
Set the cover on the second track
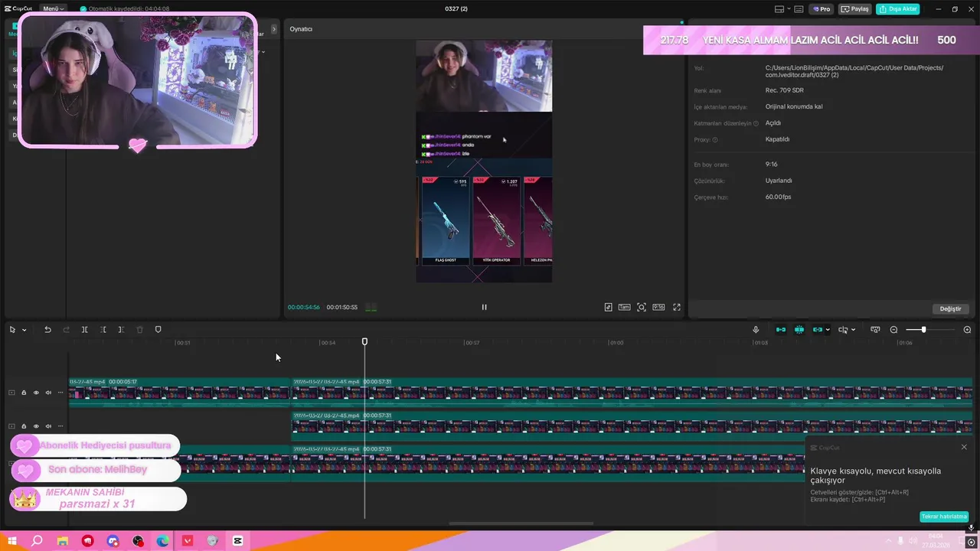coord(11,426)
